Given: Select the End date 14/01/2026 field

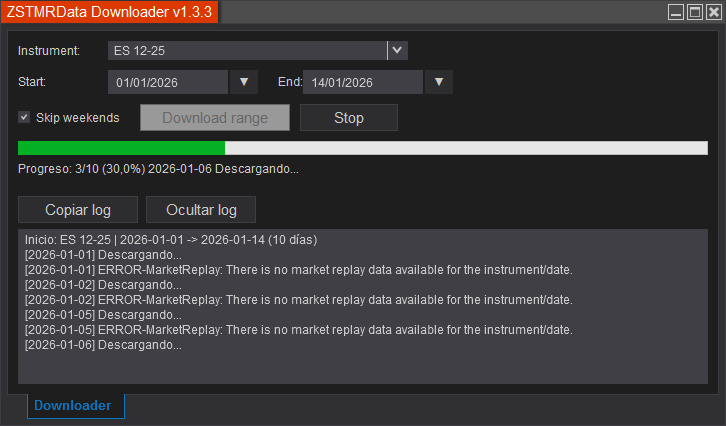Looking at the screenshot, I should [x=364, y=82].
